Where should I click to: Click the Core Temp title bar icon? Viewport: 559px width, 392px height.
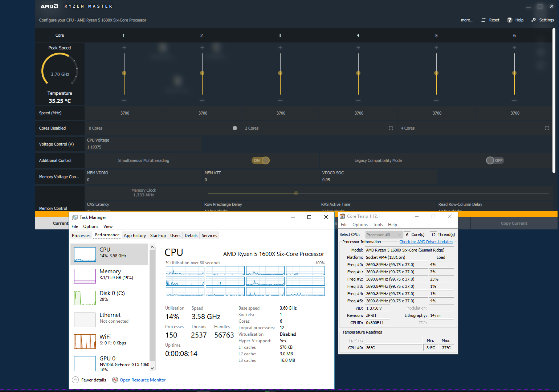pos(342,216)
